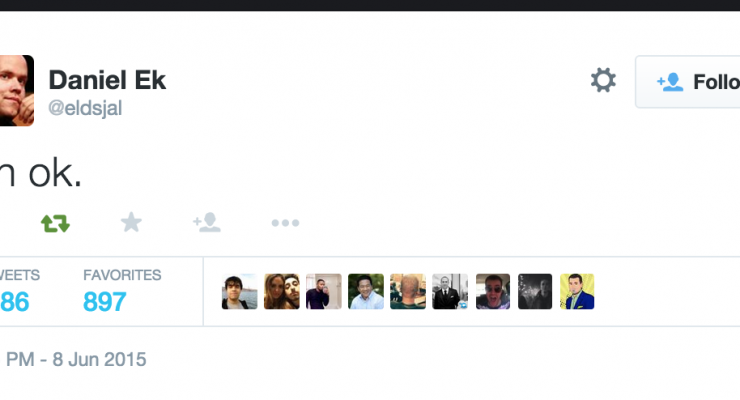Favorite the tweet with the star icon
Viewport: 740px width, 400px height.
point(131,222)
